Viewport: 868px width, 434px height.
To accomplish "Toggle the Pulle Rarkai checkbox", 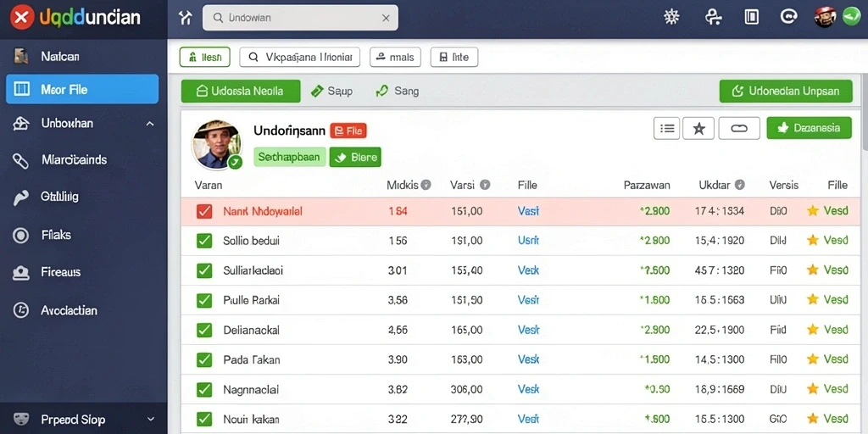I will pyautogui.click(x=204, y=300).
